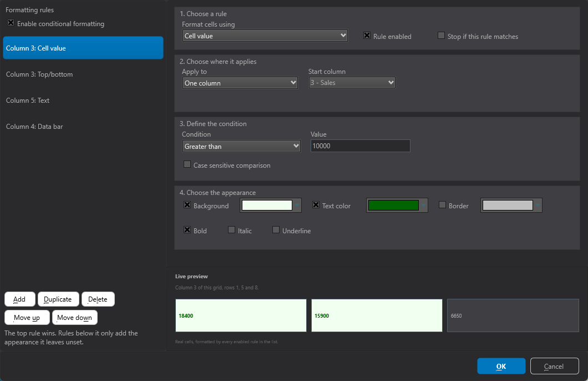Select rule Column 4: Data bar
588x381 pixels.
click(83, 127)
